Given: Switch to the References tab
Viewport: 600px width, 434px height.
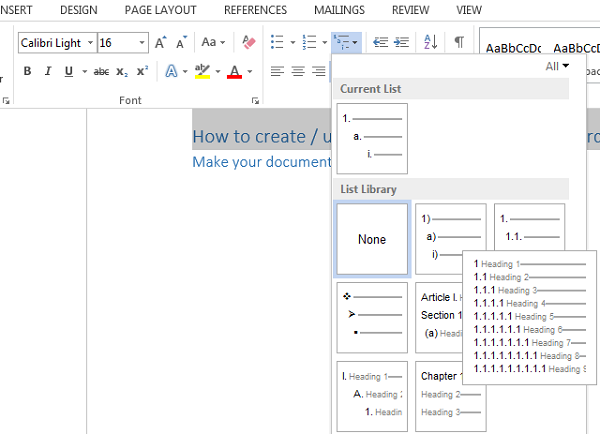Looking at the screenshot, I should [255, 10].
